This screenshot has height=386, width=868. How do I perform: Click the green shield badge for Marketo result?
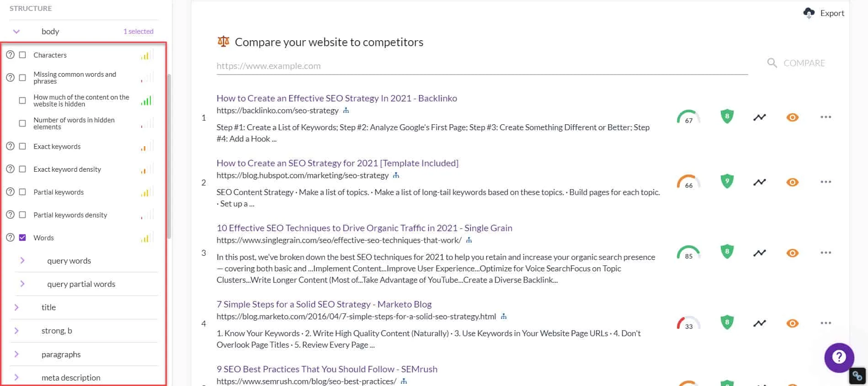coord(727,323)
